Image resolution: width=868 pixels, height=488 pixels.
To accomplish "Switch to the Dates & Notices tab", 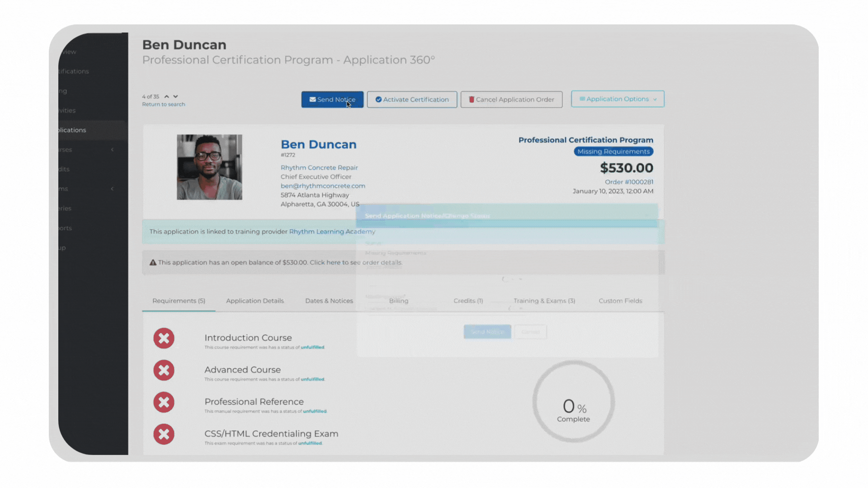I will click(329, 301).
